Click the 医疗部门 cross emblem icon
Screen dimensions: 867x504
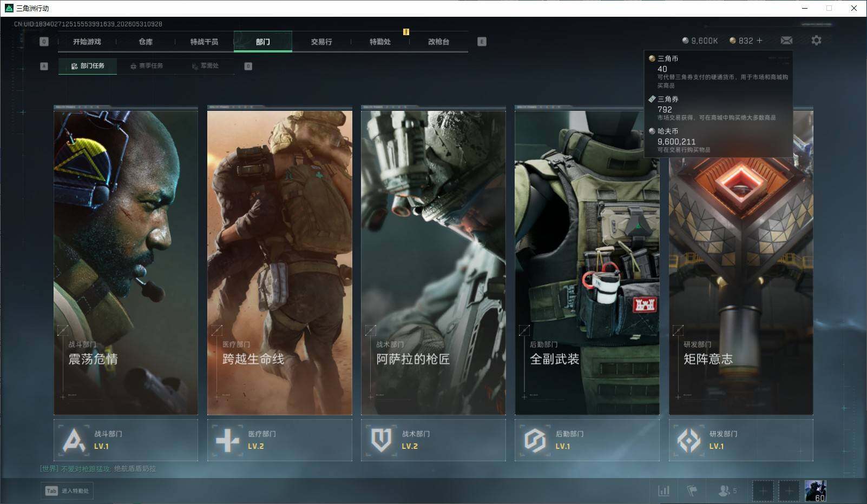coord(227,440)
